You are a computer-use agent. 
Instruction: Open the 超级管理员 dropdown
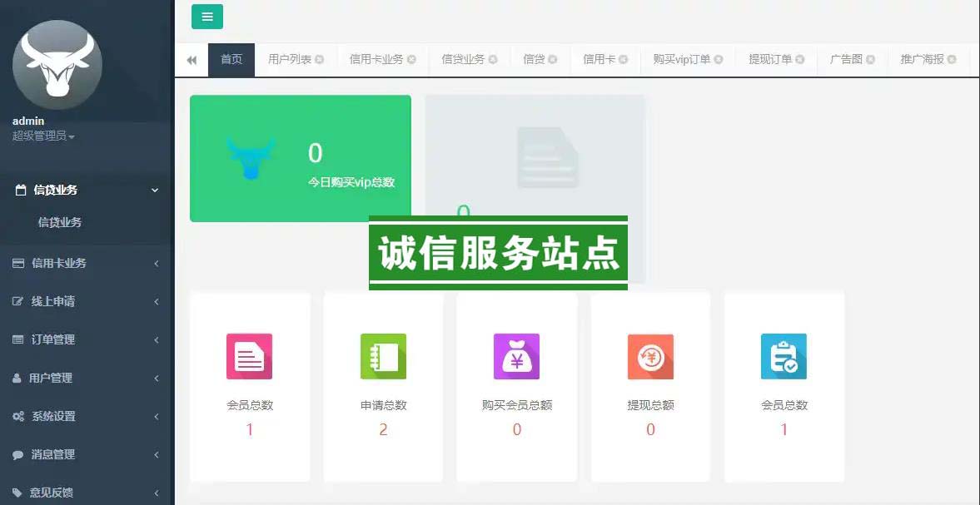[43, 136]
